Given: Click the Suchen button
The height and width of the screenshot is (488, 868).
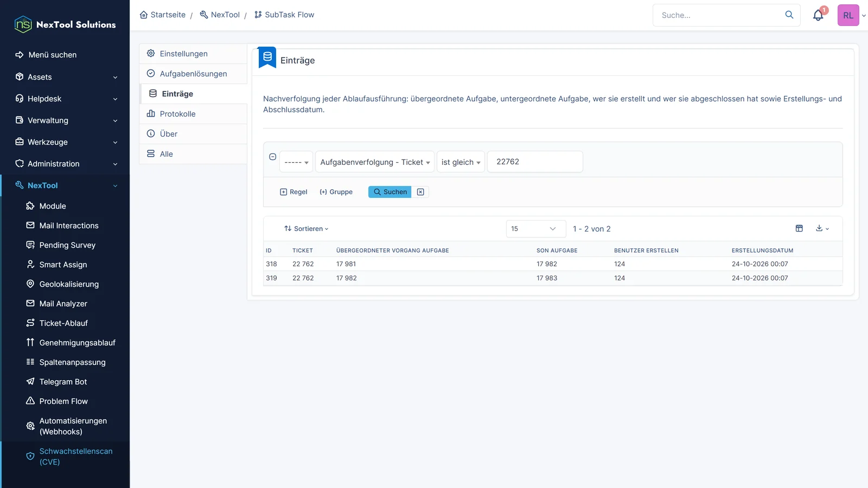Looking at the screenshot, I should [390, 192].
